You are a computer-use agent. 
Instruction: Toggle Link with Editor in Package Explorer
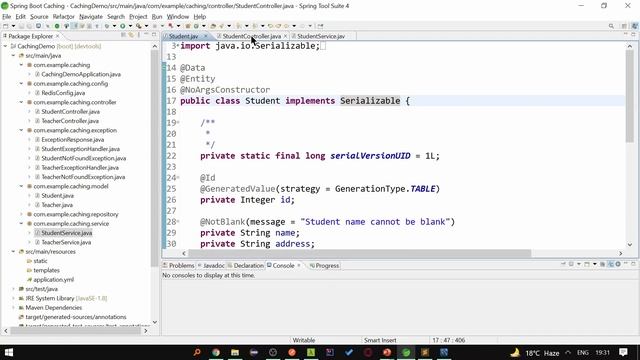coord(131,36)
